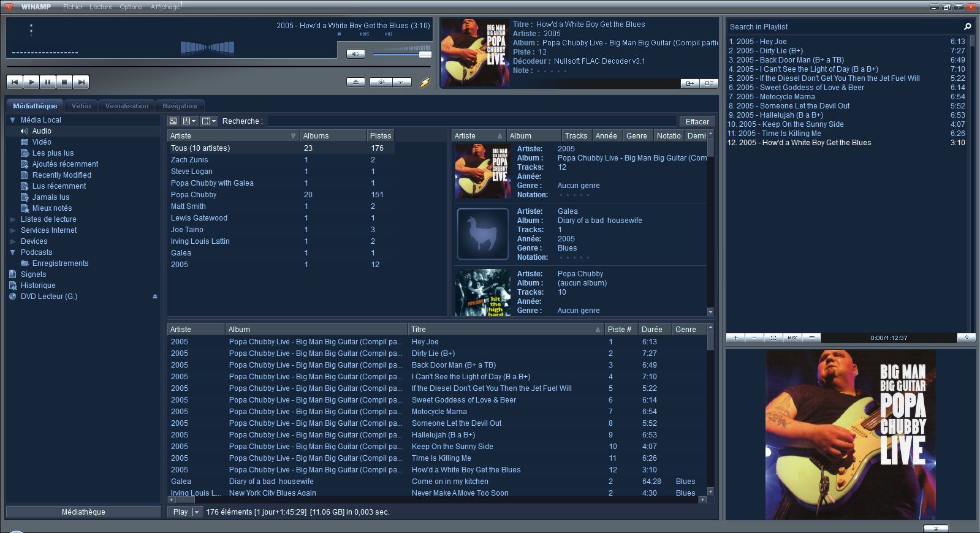Viewport: 980px width, 533px height.
Task: Click the Médiathèque button at bottom left
Action: tap(83, 512)
